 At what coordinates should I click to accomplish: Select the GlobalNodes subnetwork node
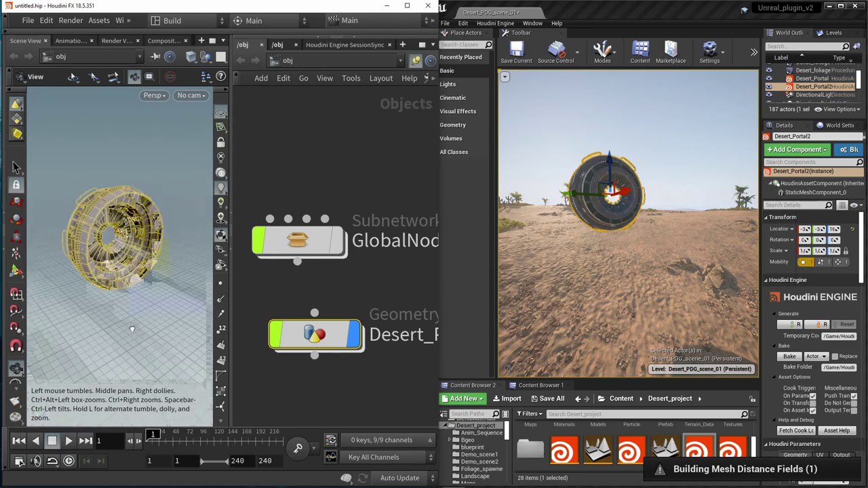[298, 241]
